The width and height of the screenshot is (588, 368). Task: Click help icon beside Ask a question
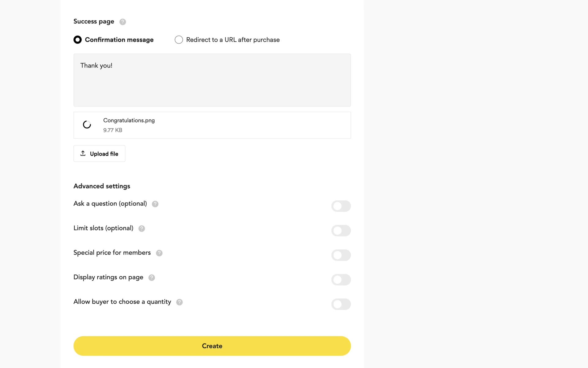tap(155, 204)
